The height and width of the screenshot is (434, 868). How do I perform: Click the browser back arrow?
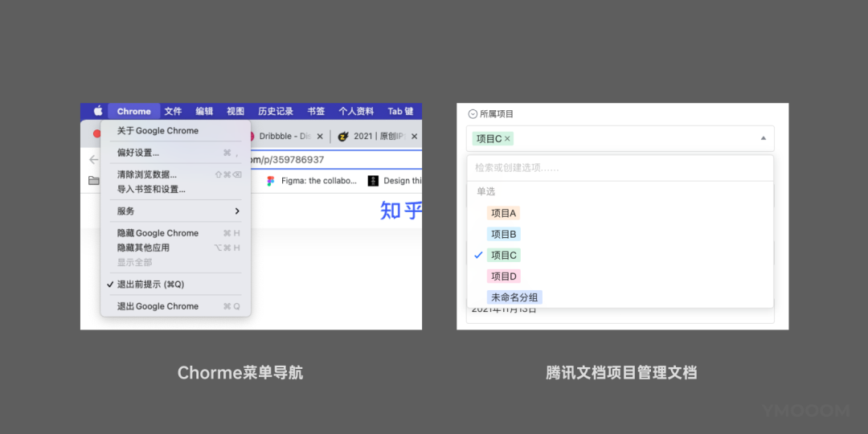coord(93,160)
